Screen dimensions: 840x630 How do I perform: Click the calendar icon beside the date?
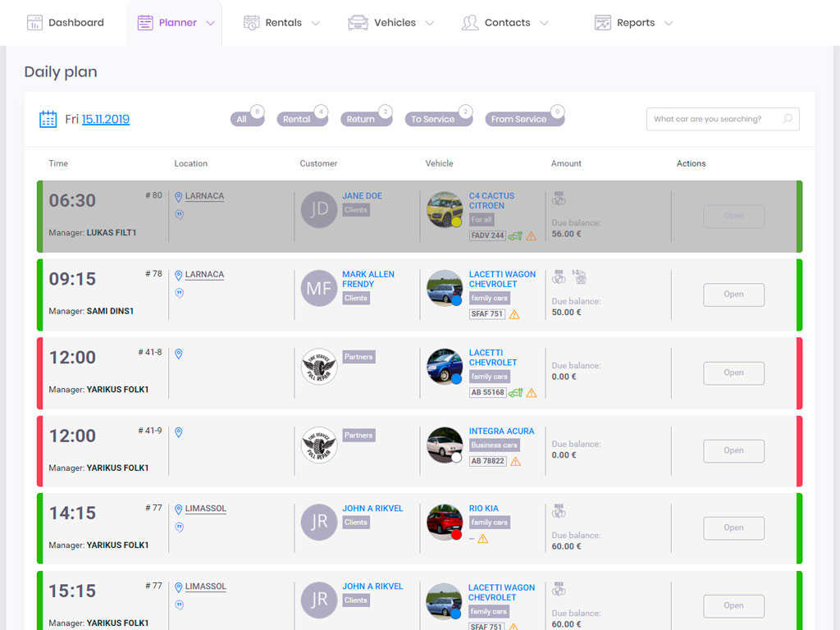48,119
